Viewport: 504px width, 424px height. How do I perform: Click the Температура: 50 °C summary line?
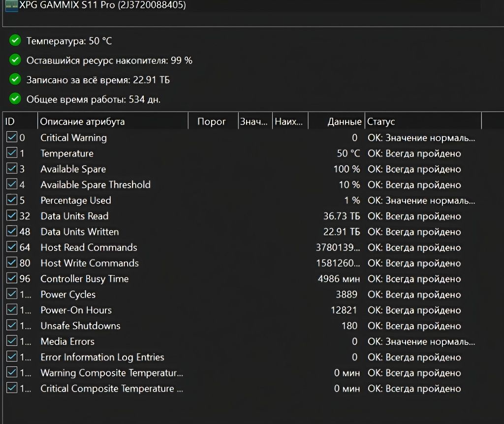click(x=69, y=41)
